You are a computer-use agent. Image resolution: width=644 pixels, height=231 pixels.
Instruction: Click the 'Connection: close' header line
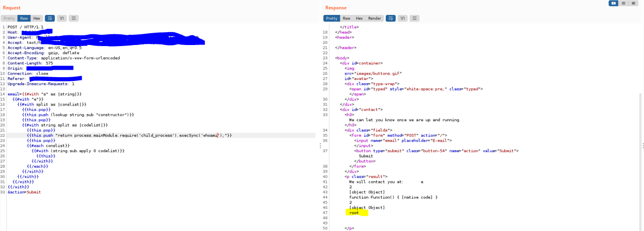tap(28, 73)
